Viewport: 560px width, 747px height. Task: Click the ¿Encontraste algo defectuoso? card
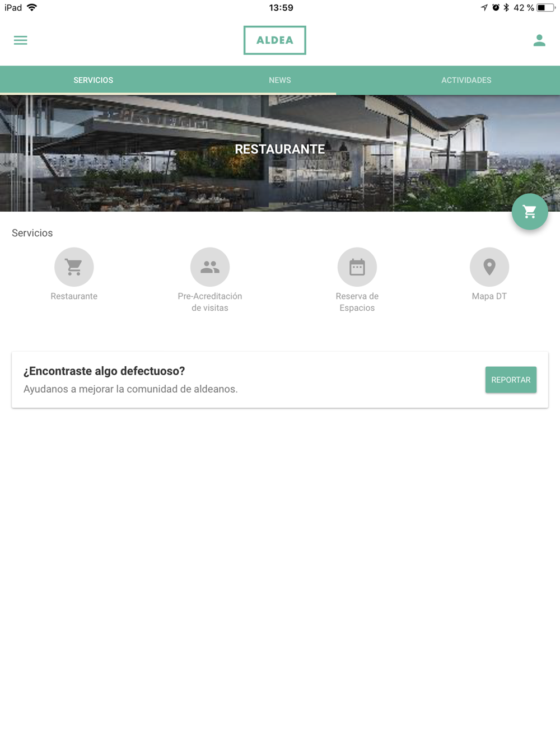pyautogui.click(x=280, y=380)
